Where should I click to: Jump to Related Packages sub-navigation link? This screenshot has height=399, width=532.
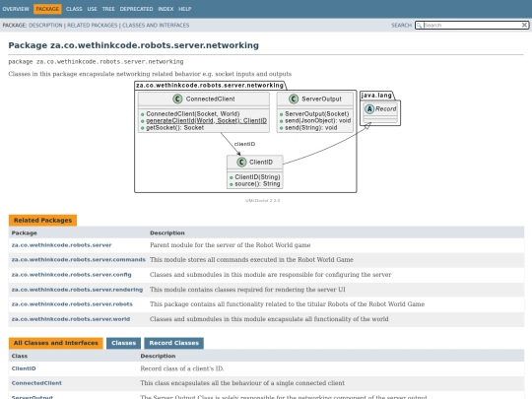tap(92, 25)
